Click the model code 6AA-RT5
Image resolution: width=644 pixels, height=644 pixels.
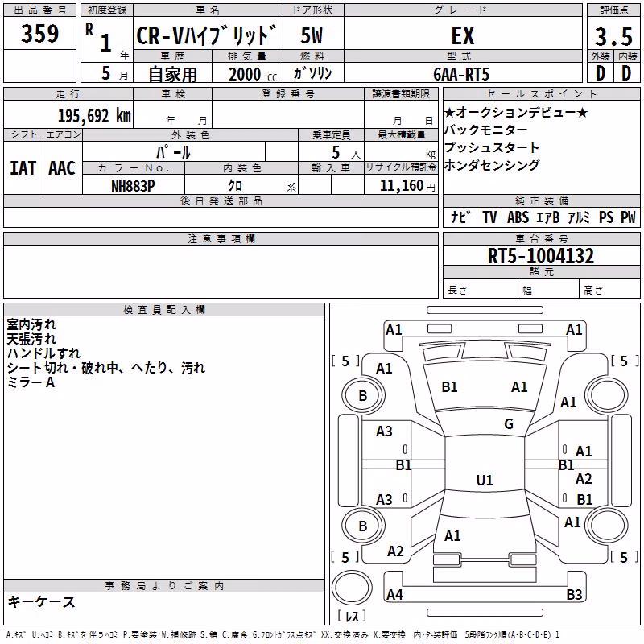(x=461, y=74)
